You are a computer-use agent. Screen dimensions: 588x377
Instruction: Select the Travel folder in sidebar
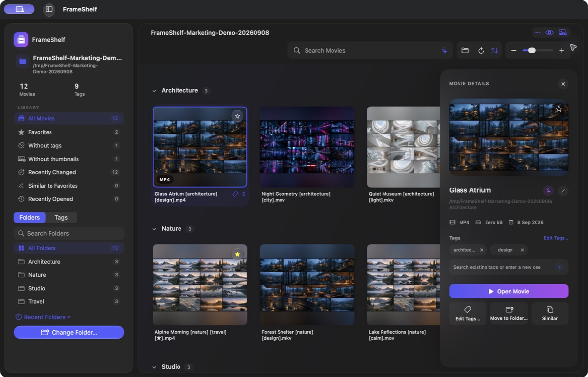click(69, 301)
